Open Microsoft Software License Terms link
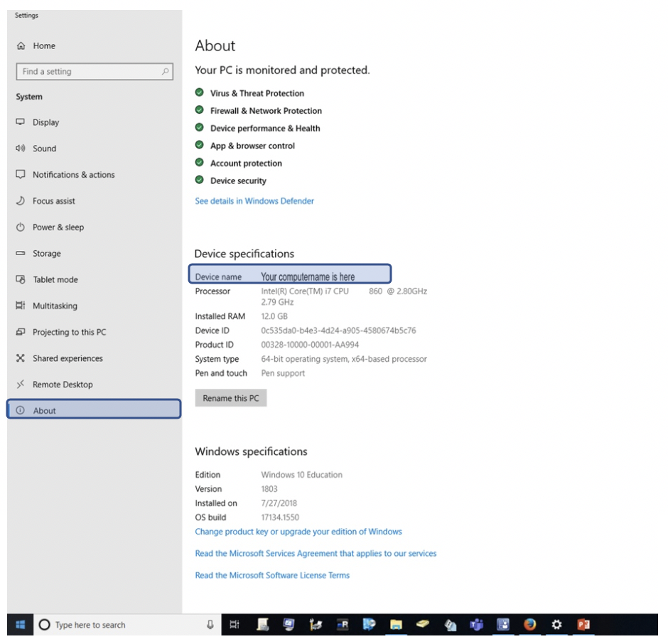This screenshot has width=668, height=644. point(272,575)
